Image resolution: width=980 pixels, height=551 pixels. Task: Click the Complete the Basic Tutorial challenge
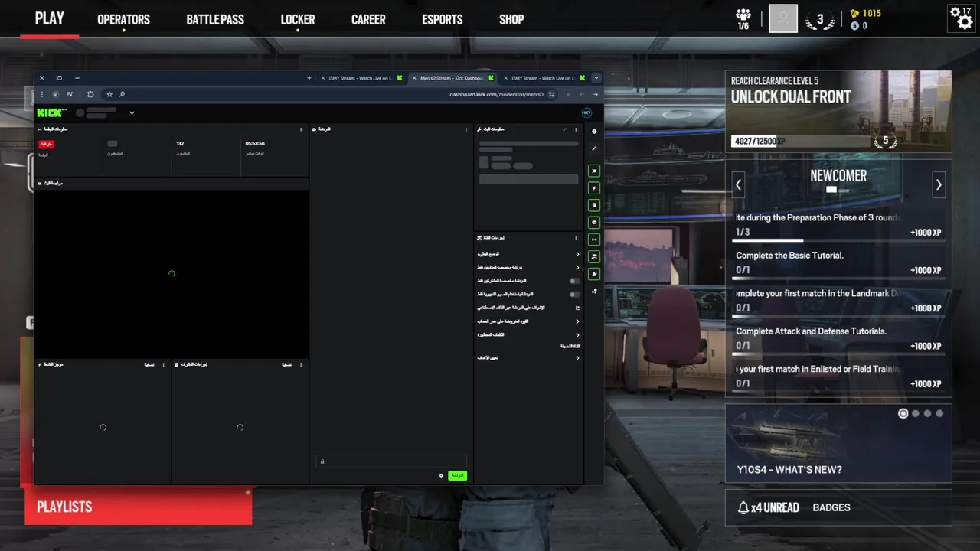(838, 262)
